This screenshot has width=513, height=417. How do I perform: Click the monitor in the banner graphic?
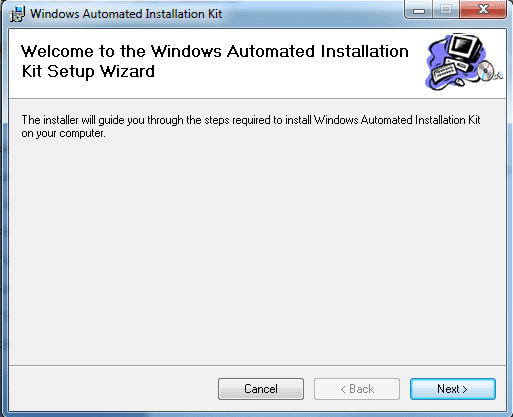(465, 46)
